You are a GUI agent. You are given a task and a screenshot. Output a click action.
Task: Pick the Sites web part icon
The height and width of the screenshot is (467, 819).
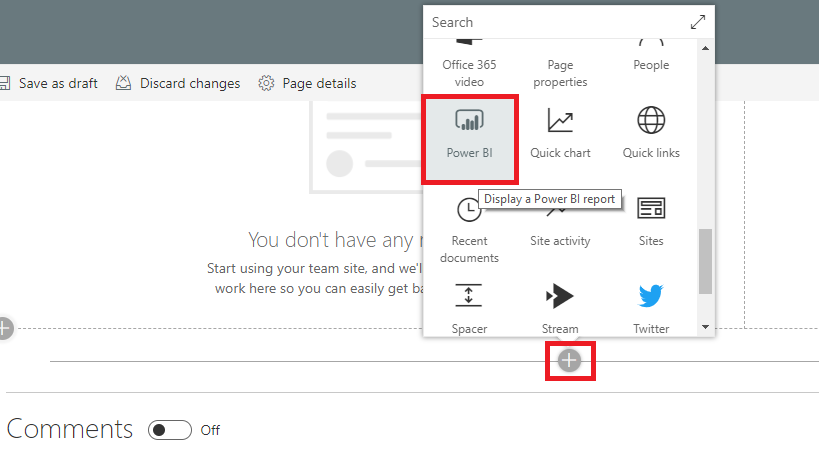tap(651, 208)
